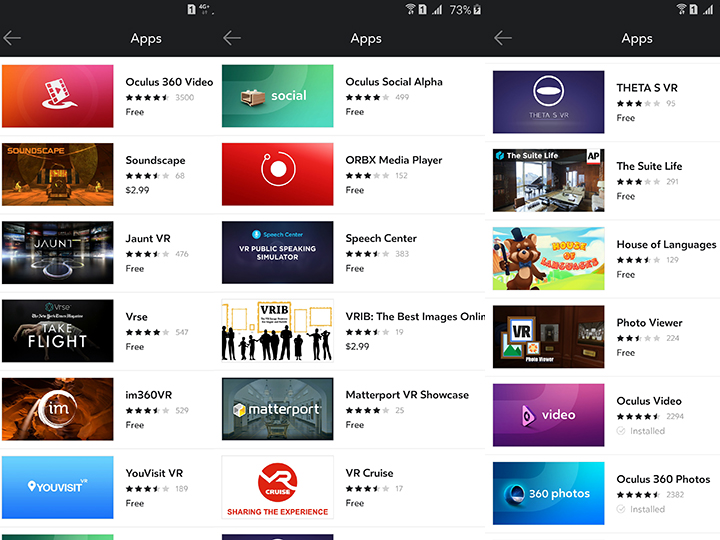Open the VR Cruise thumbnail
The height and width of the screenshot is (540, 720).
pos(277,487)
